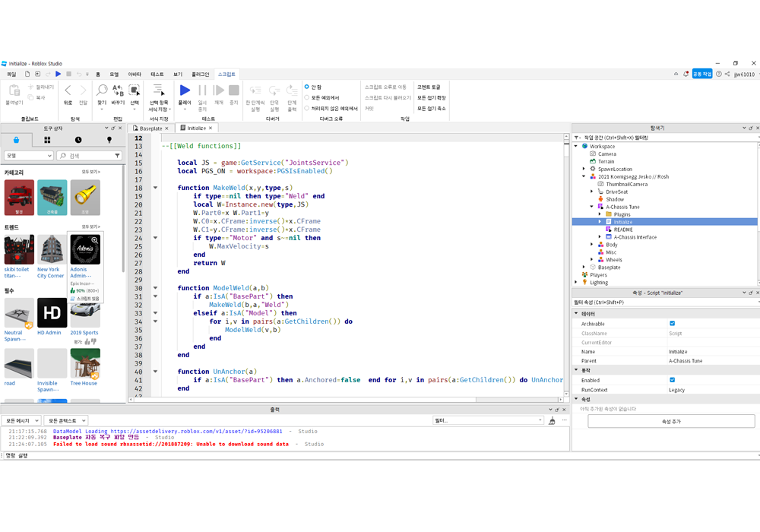Switch to the 모델 (Model) ribbon tab
760x532 pixels.
[114, 74]
